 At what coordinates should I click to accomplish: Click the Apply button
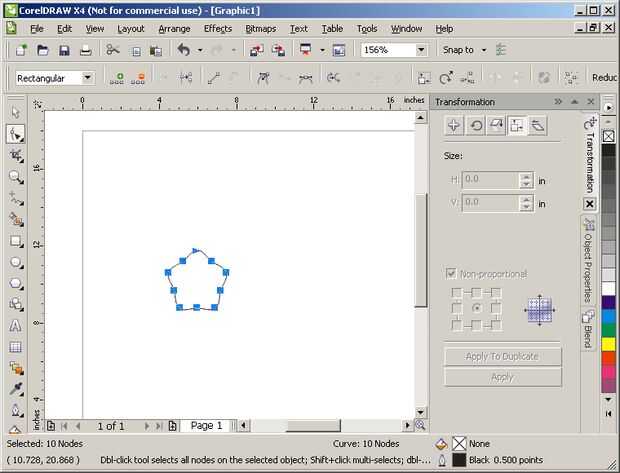503,377
